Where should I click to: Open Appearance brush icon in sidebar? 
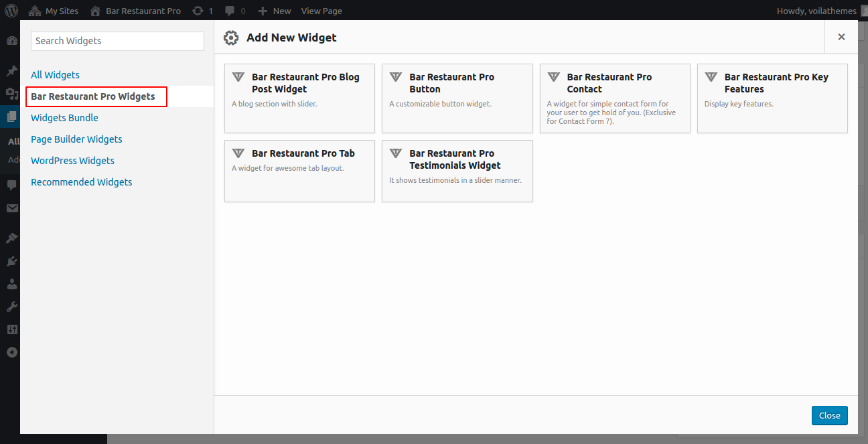(11, 238)
